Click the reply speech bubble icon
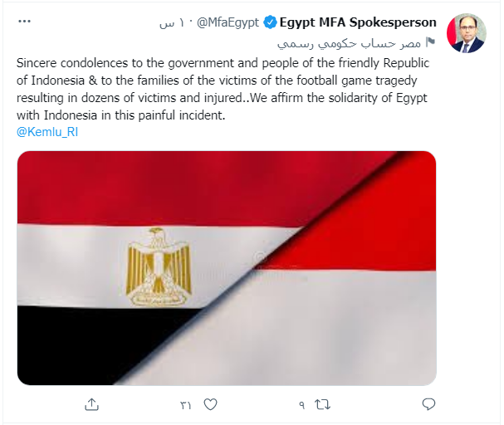The width and height of the screenshot is (504, 425). [x=428, y=404]
